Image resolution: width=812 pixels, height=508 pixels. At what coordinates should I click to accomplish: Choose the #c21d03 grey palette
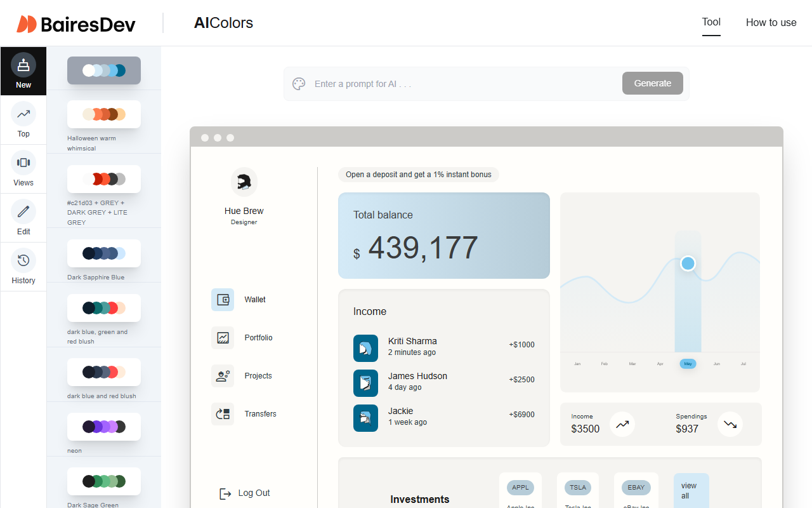tap(104, 179)
